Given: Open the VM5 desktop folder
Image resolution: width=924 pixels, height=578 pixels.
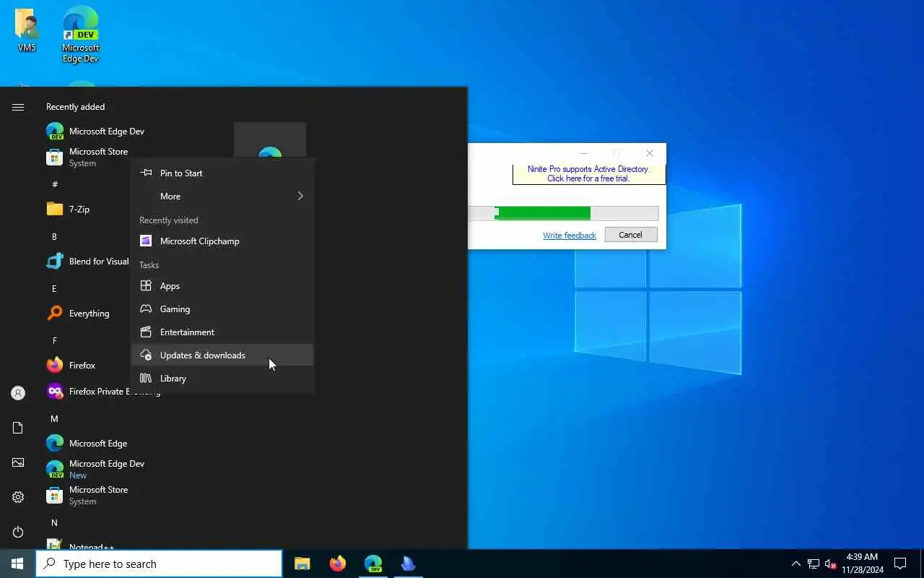Looking at the screenshot, I should (x=27, y=30).
